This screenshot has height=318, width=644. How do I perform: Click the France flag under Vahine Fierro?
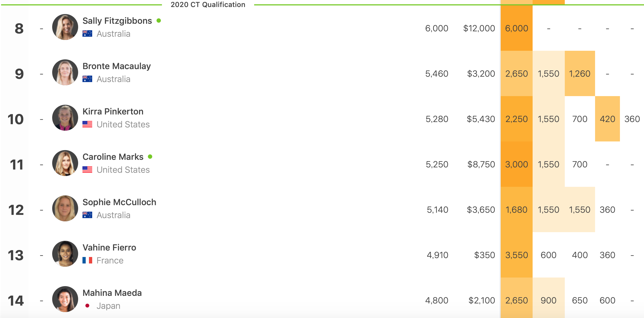click(87, 260)
